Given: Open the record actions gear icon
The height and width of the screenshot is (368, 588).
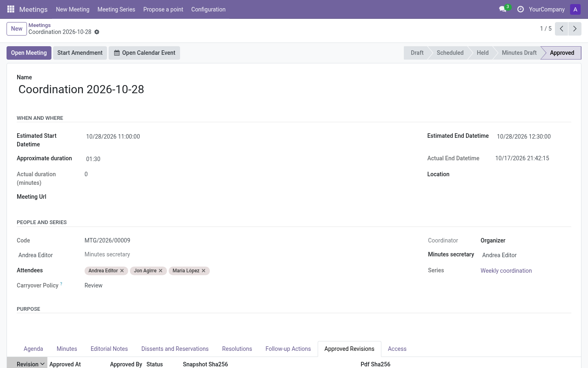Looking at the screenshot, I should pyautogui.click(x=97, y=32).
